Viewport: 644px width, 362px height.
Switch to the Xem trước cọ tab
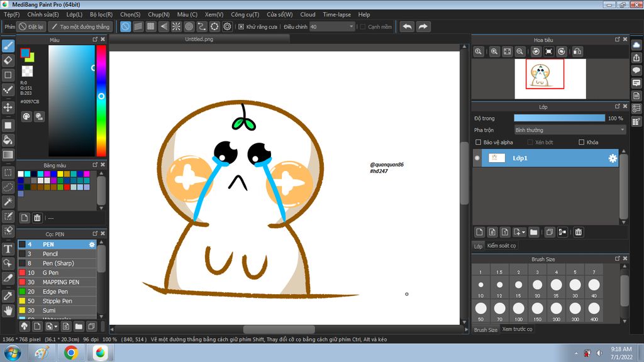tap(517, 329)
